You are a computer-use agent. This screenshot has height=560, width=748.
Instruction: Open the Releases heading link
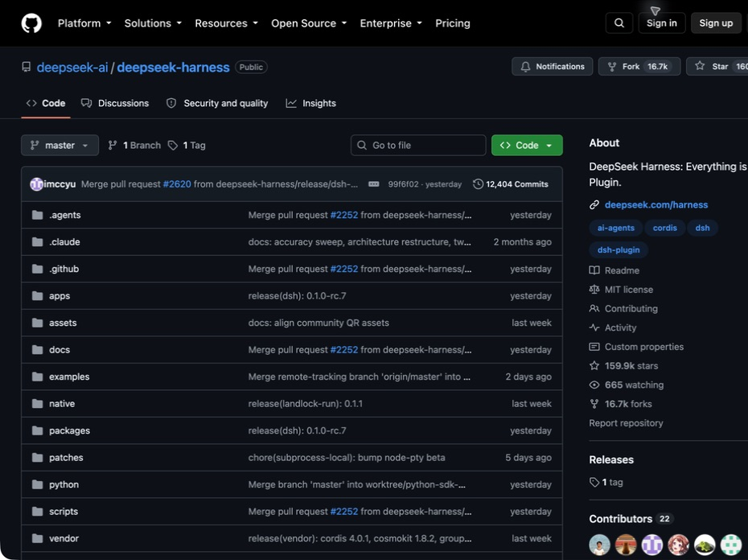(x=611, y=459)
